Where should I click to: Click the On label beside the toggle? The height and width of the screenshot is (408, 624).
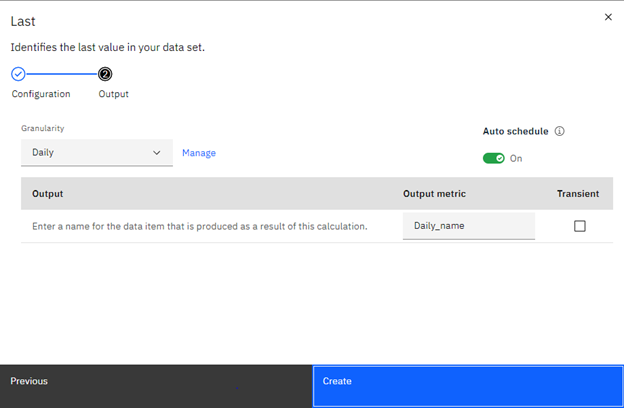(516, 158)
